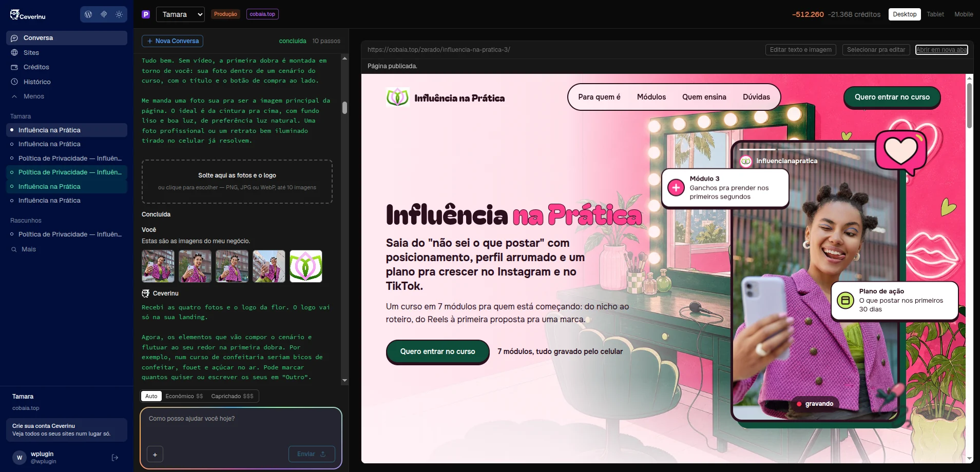Click the Crie sua conta Ceverinu banner

(67, 430)
